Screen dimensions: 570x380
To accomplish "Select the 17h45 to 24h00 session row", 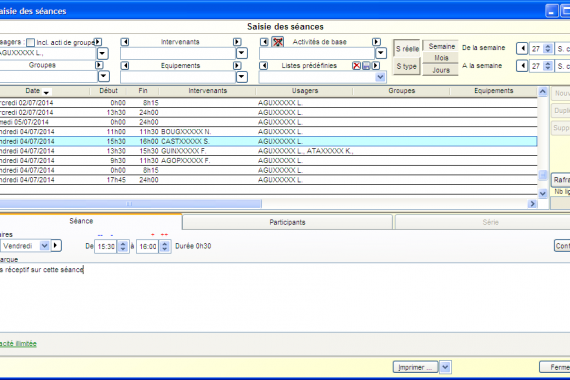I will click(x=268, y=180).
